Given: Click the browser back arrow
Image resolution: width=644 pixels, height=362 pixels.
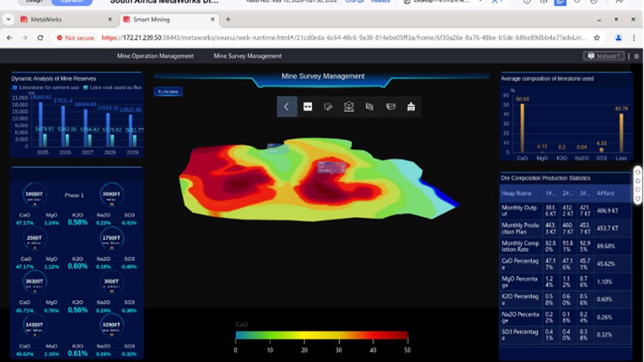Looking at the screenshot, I should 9,38.
